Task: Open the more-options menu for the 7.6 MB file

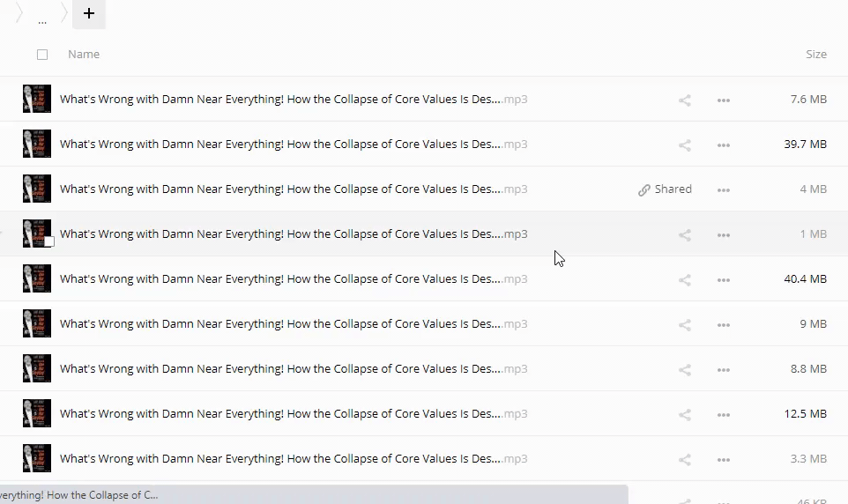Action: click(x=724, y=100)
